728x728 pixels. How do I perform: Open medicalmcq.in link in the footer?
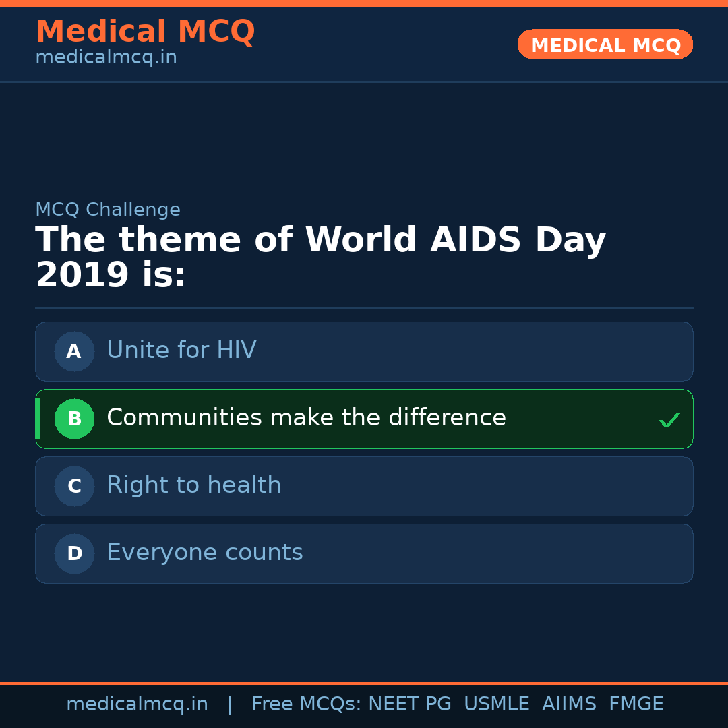[137, 704]
